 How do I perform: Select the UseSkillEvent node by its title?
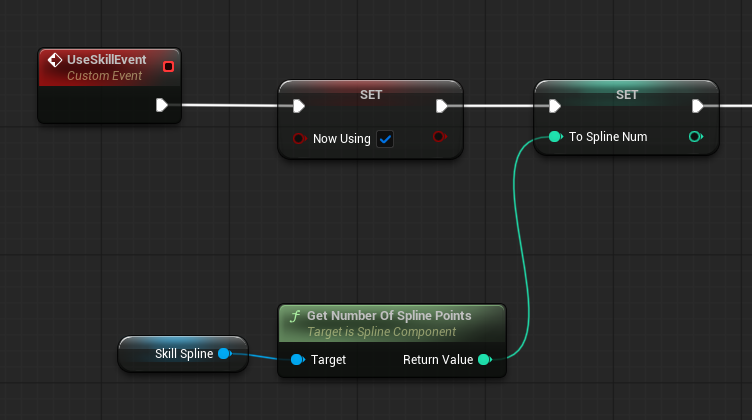pyautogui.click(x=106, y=60)
